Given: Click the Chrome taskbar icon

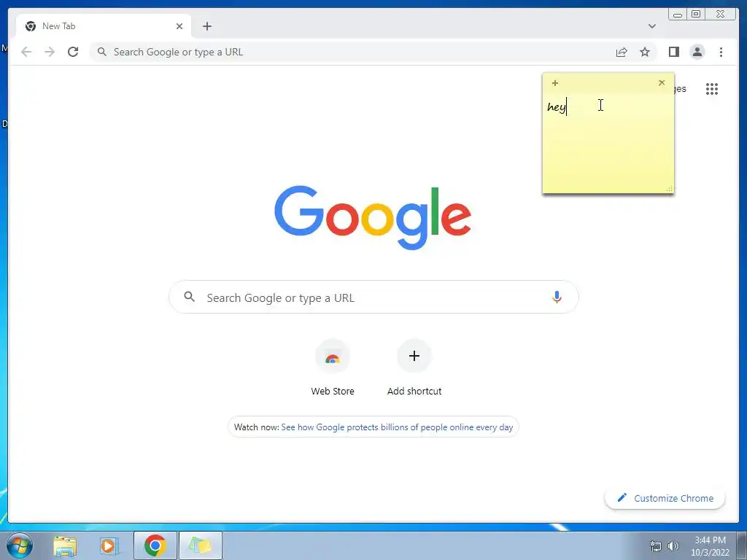Looking at the screenshot, I should tap(155, 545).
